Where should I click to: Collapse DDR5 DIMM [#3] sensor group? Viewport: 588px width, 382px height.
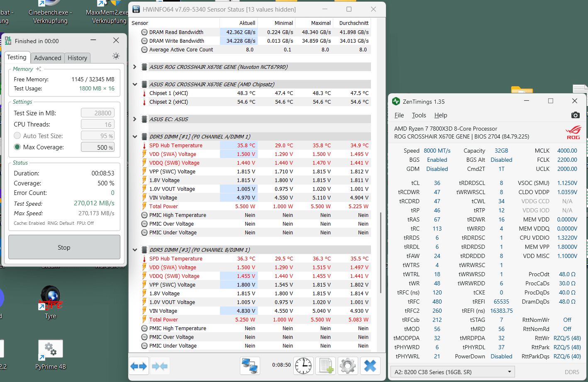tap(134, 250)
